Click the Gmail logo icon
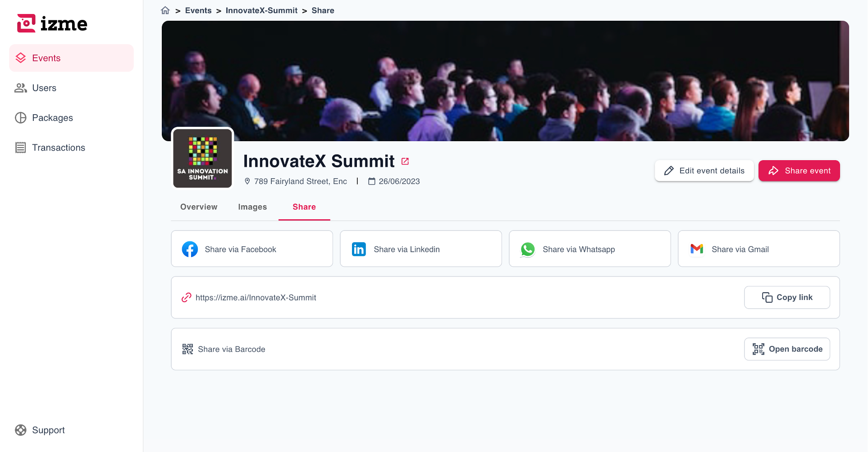The height and width of the screenshot is (452, 868). [697, 249]
